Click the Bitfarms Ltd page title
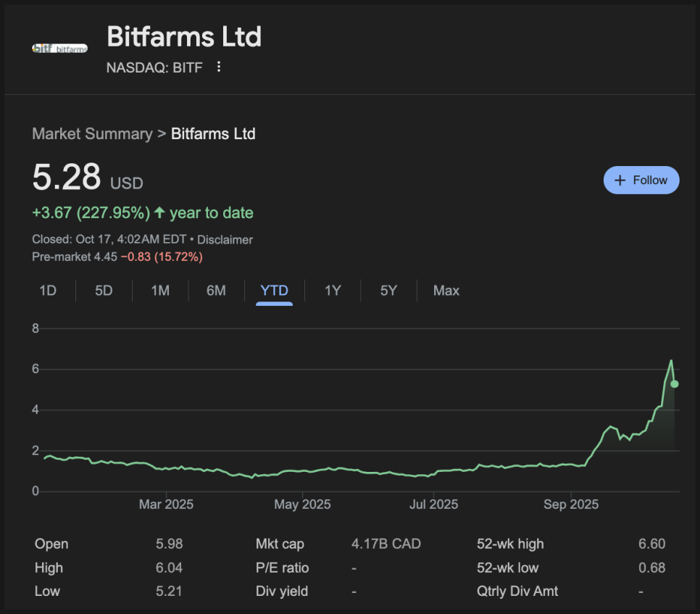Viewport: 700px width, 614px height. coord(184,37)
